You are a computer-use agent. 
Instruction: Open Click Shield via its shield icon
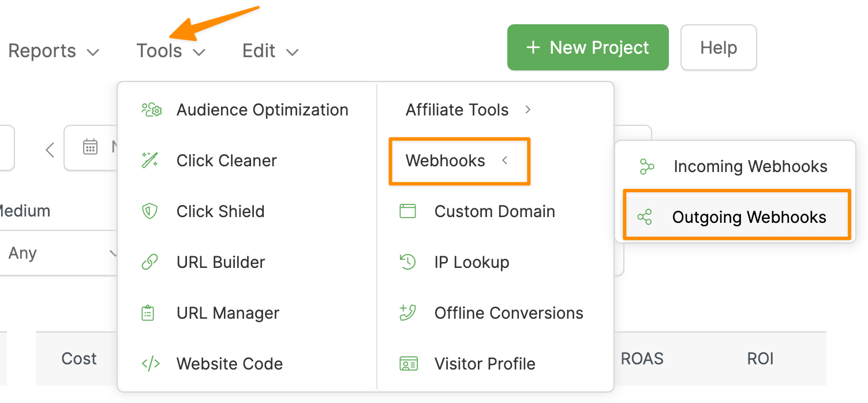click(x=150, y=211)
